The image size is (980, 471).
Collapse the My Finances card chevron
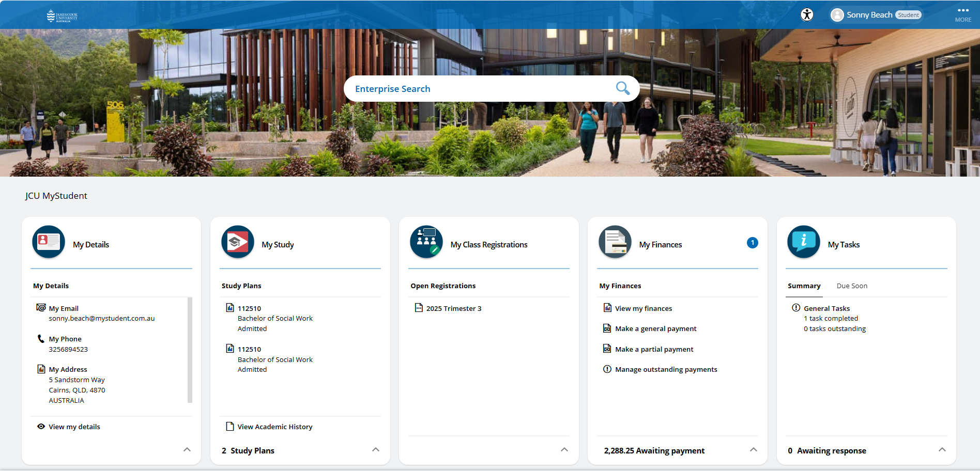754,450
